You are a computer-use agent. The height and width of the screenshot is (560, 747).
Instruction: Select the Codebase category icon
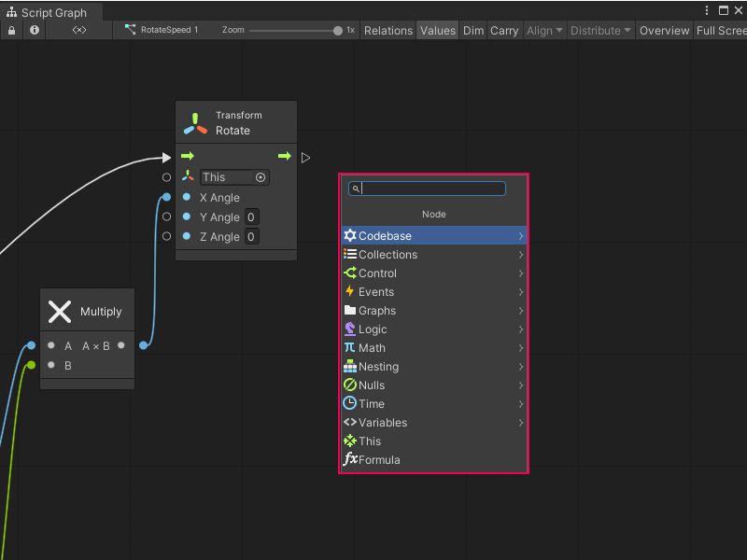pyautogui.click(x=350, y=236)
